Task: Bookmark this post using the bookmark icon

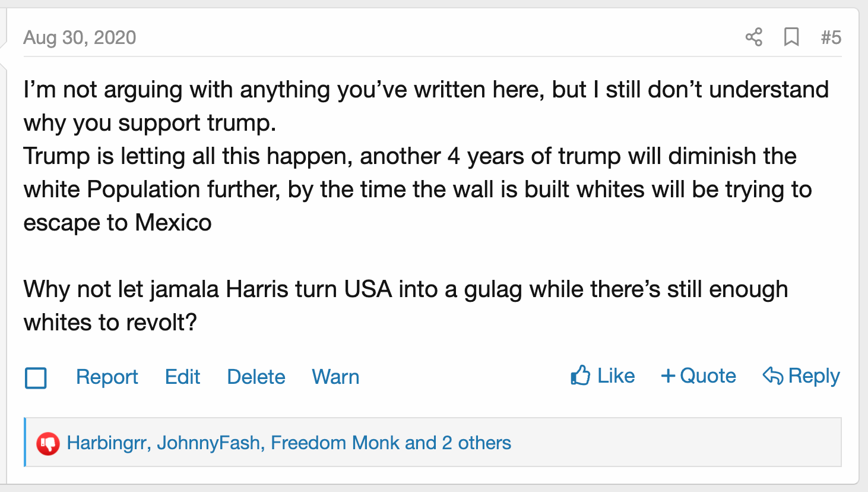Action: (x=791, y=37)
